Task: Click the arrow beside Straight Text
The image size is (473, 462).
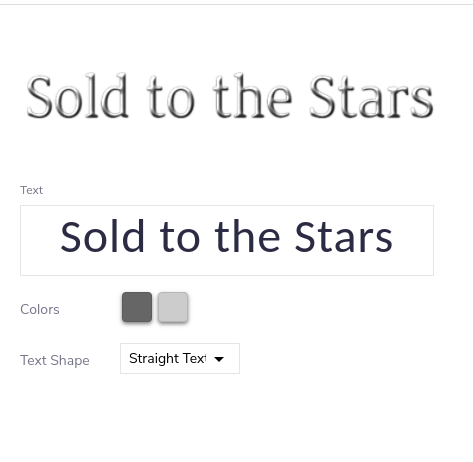Action: (x=219, y=359)
